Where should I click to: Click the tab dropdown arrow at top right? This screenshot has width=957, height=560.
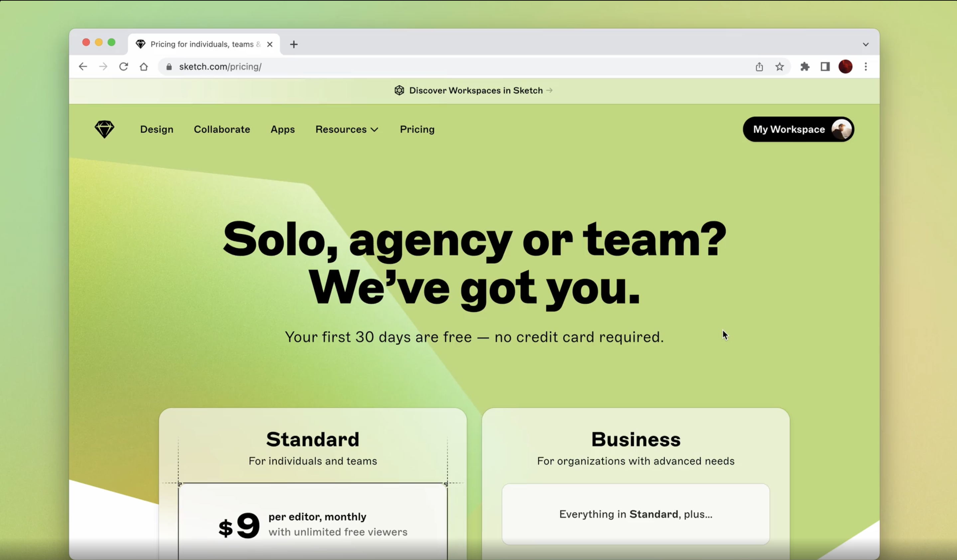coord(866,44)
